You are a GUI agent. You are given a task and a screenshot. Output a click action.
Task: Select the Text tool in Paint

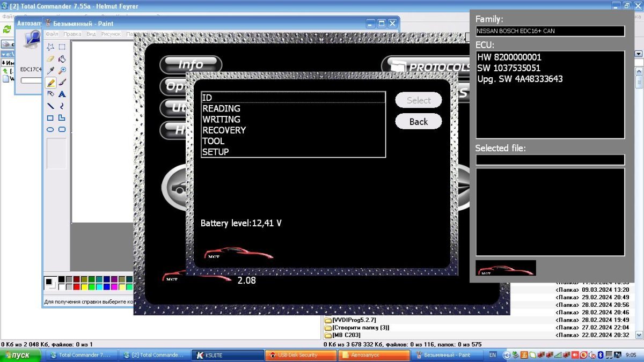[x=62, y=94]
